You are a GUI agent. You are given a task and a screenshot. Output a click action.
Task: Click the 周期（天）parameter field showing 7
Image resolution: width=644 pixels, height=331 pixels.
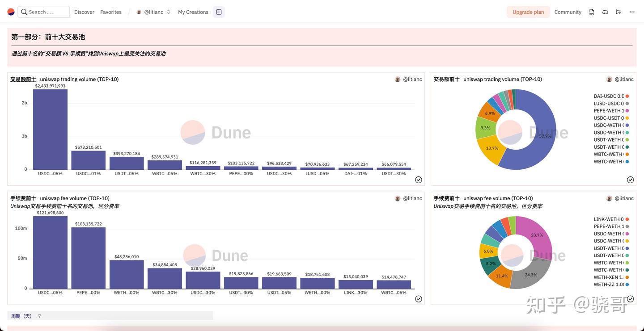tap(110, 316)
